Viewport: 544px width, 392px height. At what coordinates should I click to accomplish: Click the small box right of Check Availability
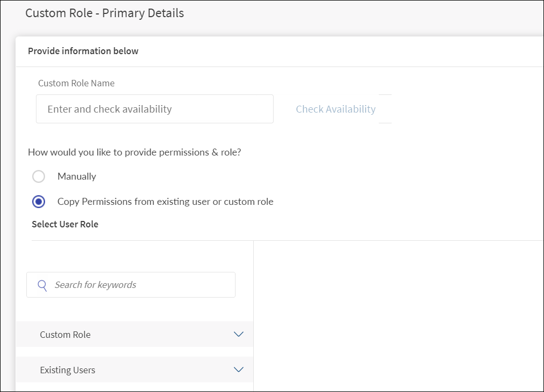[385, 109]
